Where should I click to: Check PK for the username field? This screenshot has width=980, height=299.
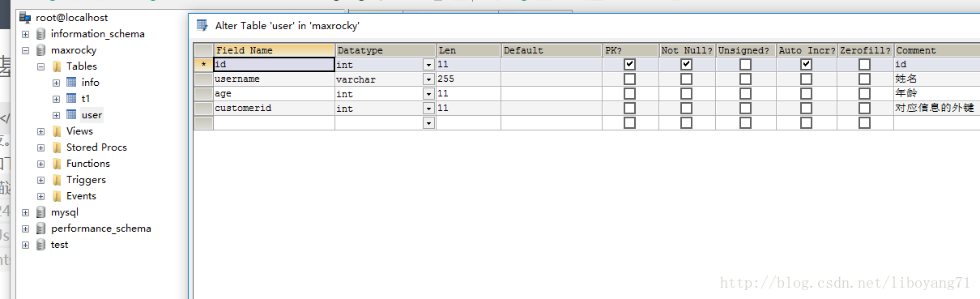[x=630, y=79]
